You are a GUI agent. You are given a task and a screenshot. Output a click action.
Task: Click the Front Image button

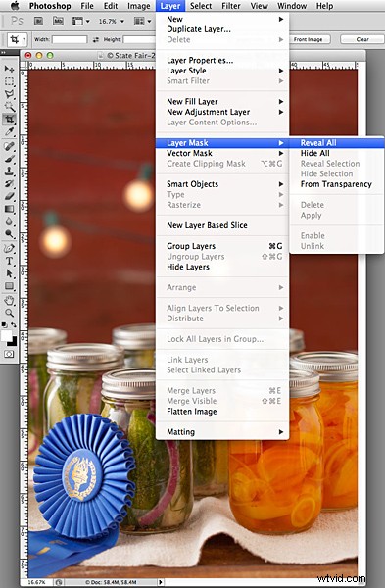tap(309, 39)
